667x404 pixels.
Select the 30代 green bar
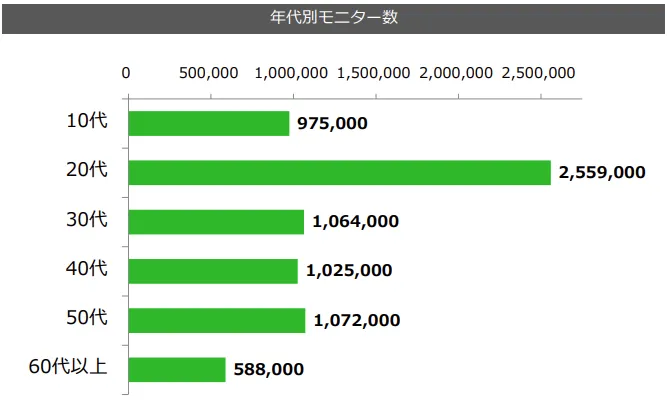tap(217, 221)
